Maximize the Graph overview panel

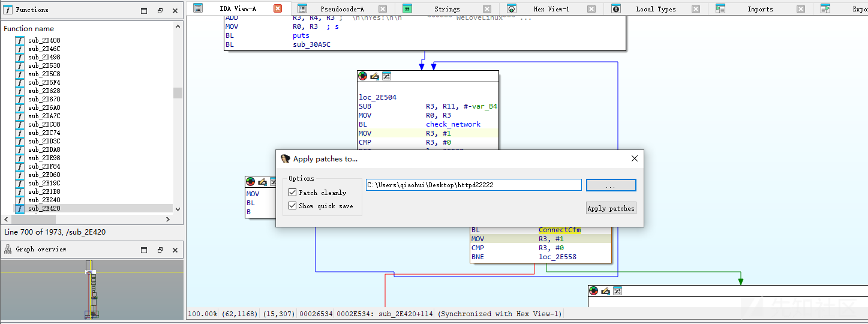pyautogui.click(x=144, y=250)
